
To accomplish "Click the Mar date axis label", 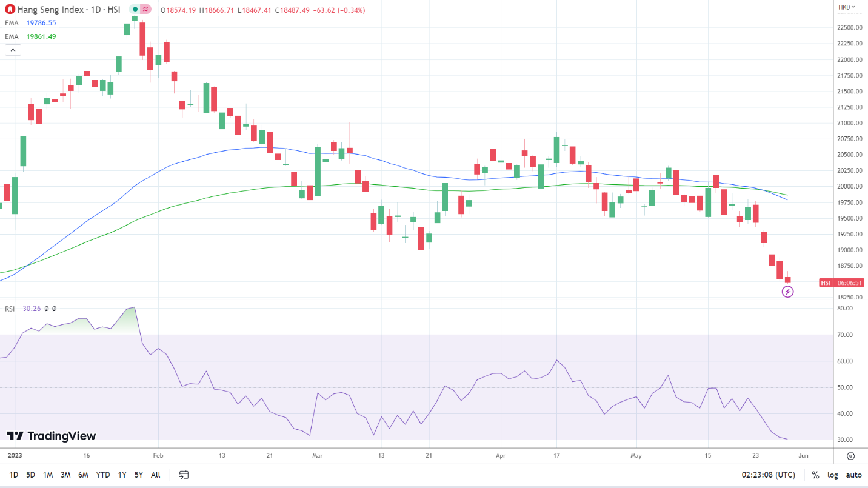I will pos(317,455).
